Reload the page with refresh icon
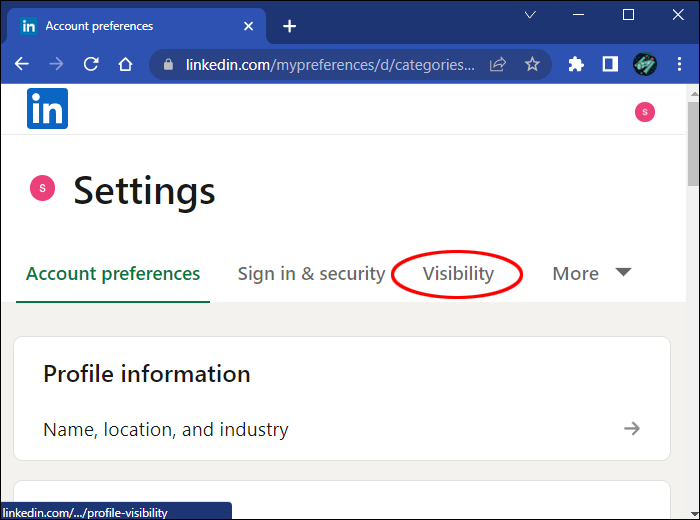Image resolution: width=700 pixels, height=520 pixels. [91, 64]
